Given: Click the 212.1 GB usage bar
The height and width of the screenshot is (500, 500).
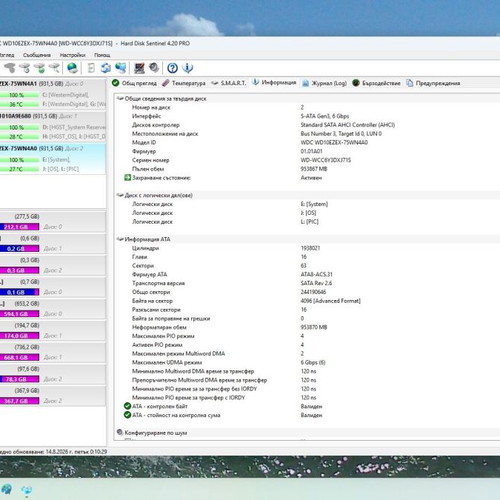Looking at the screenshot, I should click(19, 227).
